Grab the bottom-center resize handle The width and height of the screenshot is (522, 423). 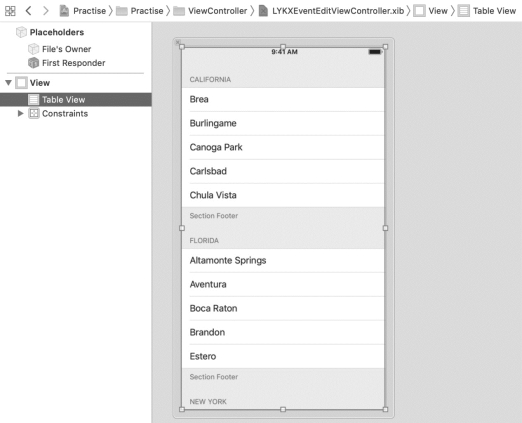283,409
